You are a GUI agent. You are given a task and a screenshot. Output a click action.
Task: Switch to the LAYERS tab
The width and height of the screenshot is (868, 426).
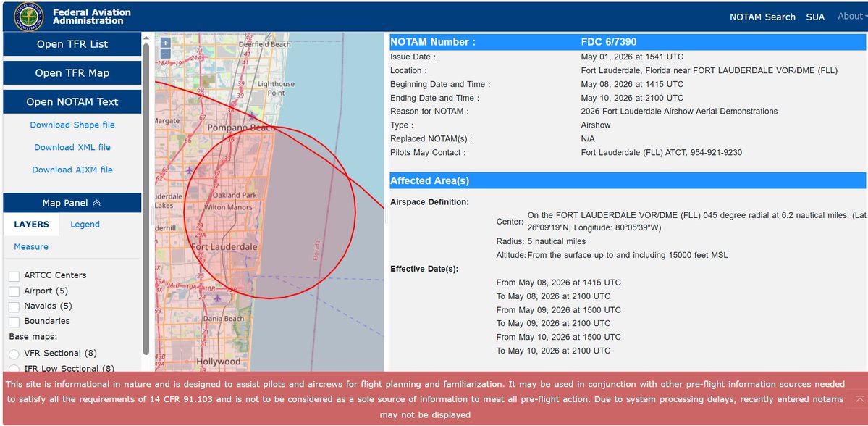(x=32, y=225)
